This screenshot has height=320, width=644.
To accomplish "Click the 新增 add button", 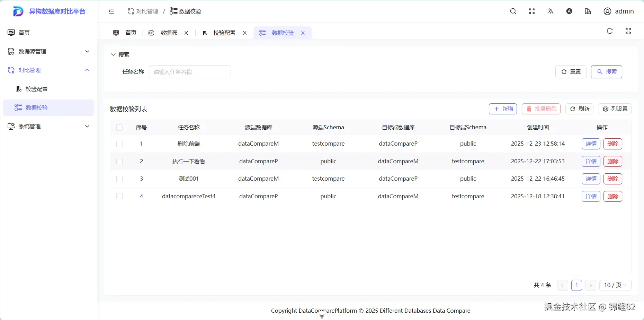I will [x=503, y=109].
